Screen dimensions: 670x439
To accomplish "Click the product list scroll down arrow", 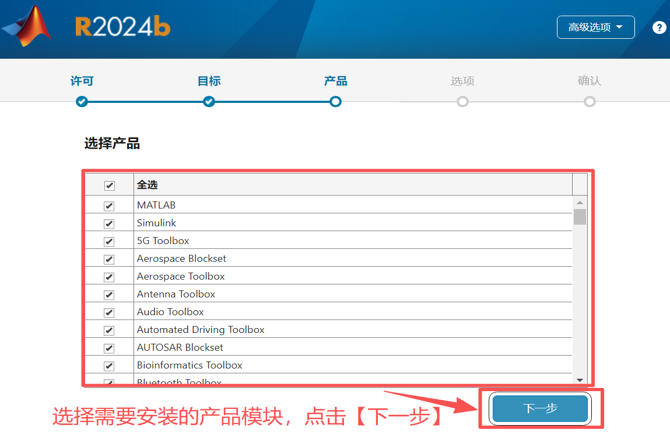I will pyautogui.click(x=580, y=380).
